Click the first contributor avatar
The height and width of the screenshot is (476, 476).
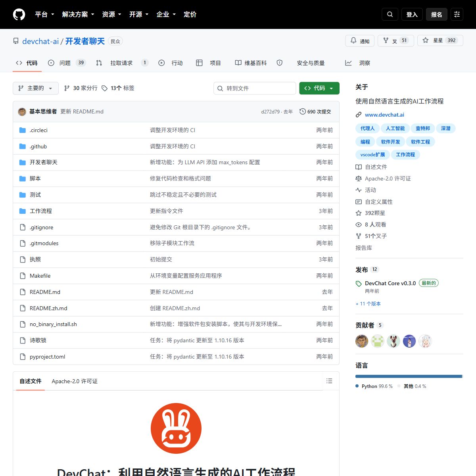click(362, 341)
